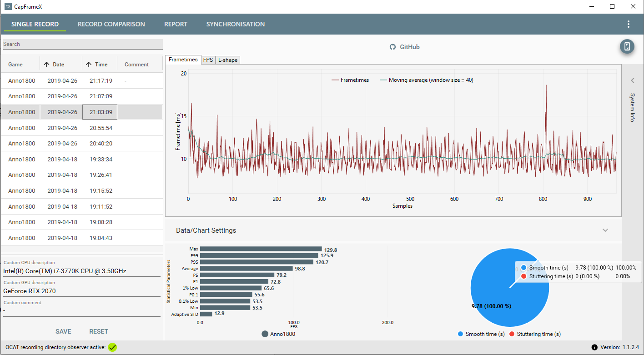The image size is (644, 355).
Task: Open the three-dot options menu
Action: point(629,24)
